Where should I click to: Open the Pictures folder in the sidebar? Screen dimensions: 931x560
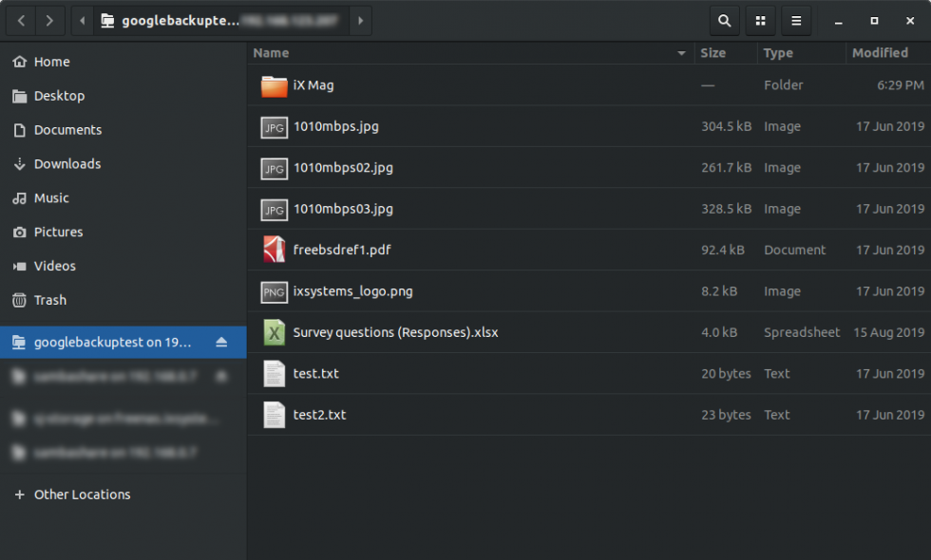60,232
